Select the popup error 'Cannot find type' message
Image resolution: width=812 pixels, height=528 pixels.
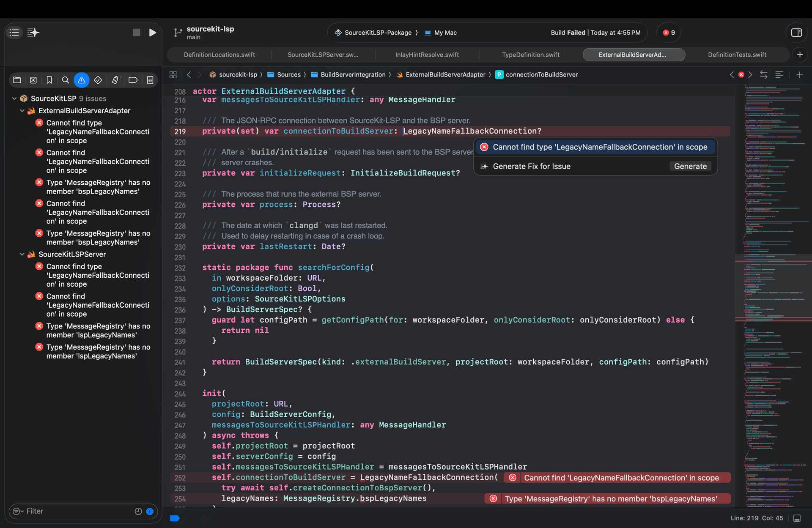pos(595,147)
